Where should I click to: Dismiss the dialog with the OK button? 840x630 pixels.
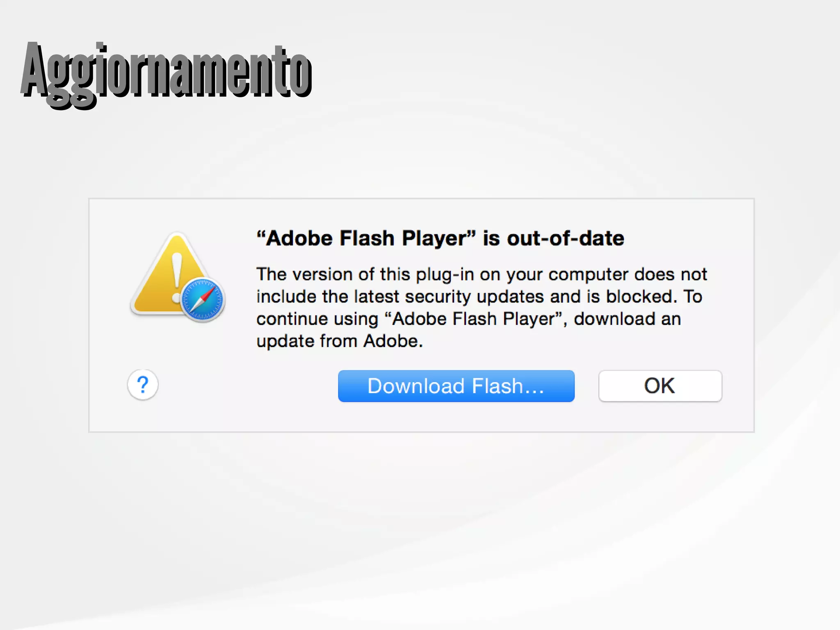coord(660,386)
